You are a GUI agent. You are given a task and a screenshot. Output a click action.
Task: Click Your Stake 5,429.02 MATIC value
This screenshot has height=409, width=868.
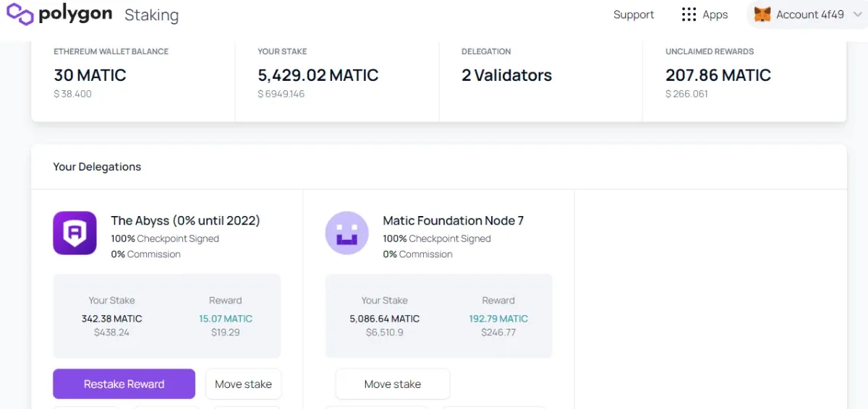[x=318, y=75]
